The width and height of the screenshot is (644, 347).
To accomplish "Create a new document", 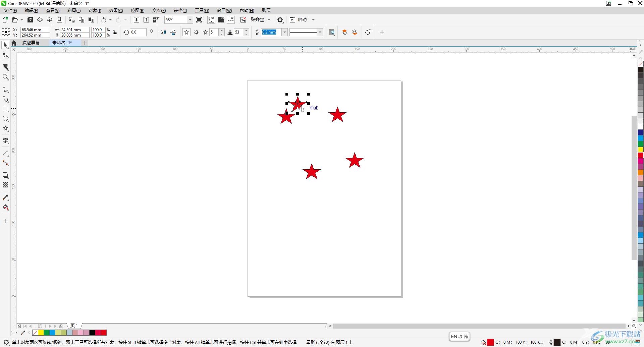I will pos(5,20).
